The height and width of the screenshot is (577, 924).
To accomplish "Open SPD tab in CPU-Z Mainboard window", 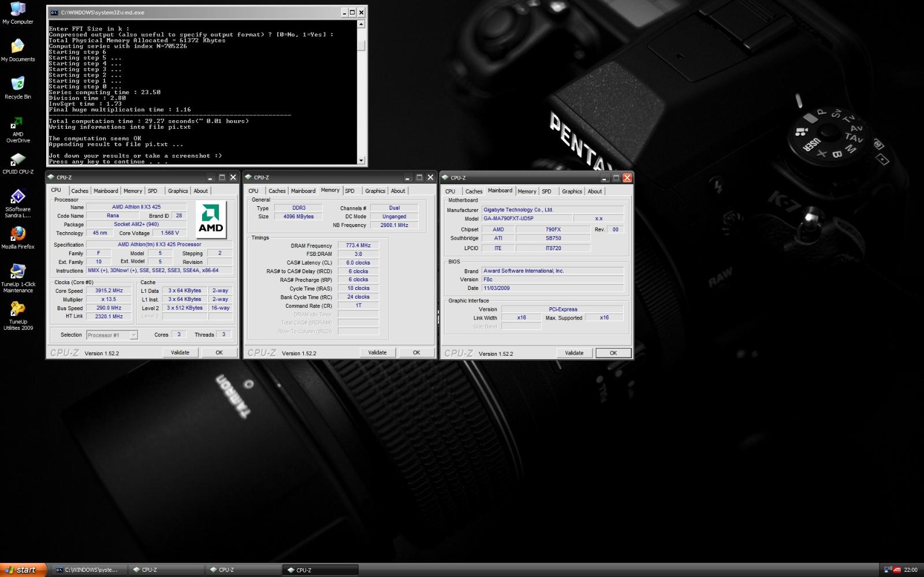I will click(547, 192).
